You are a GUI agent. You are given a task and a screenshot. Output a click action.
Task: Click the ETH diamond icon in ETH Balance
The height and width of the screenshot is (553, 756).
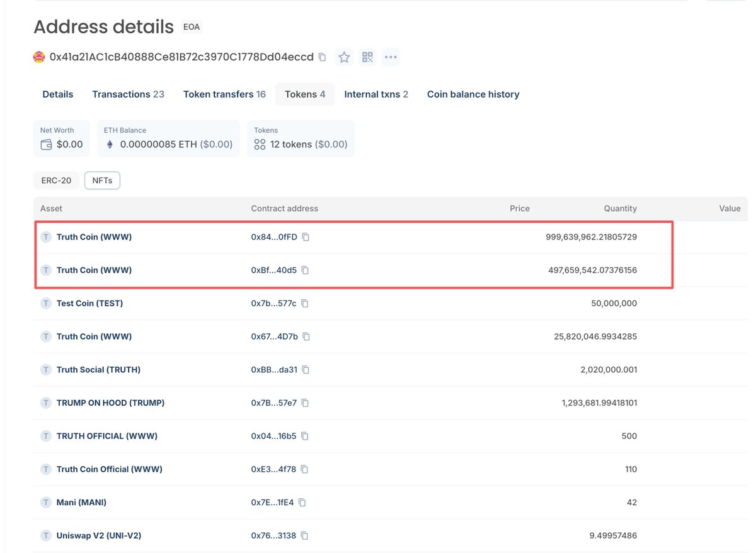pyautogui.click(x=110, y=144)
